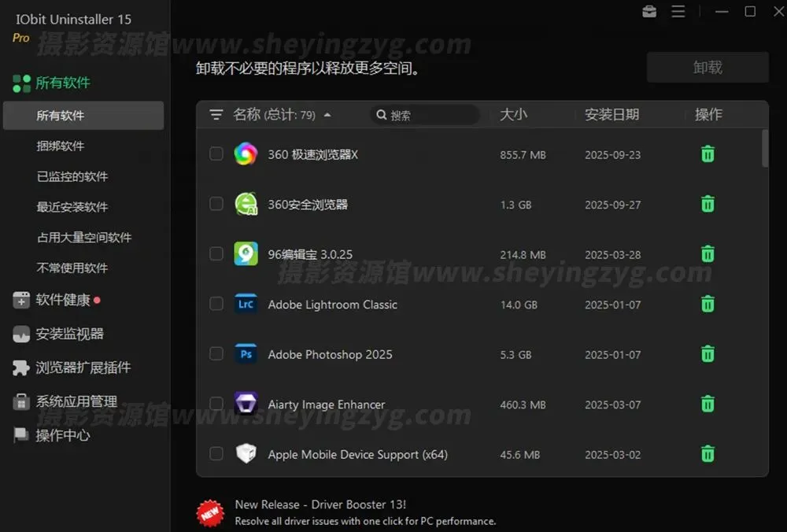Open 占用大量空间软件 in sidebar

pos(83,238)
